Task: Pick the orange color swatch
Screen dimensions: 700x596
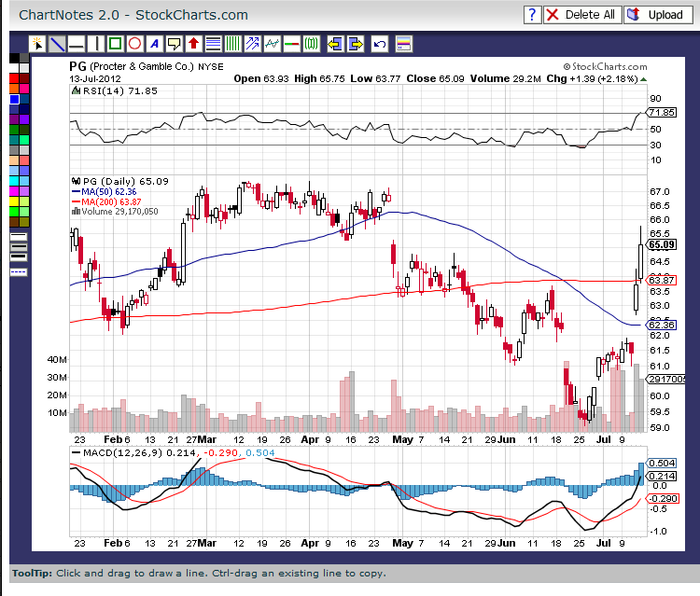Action: (14, 89)
